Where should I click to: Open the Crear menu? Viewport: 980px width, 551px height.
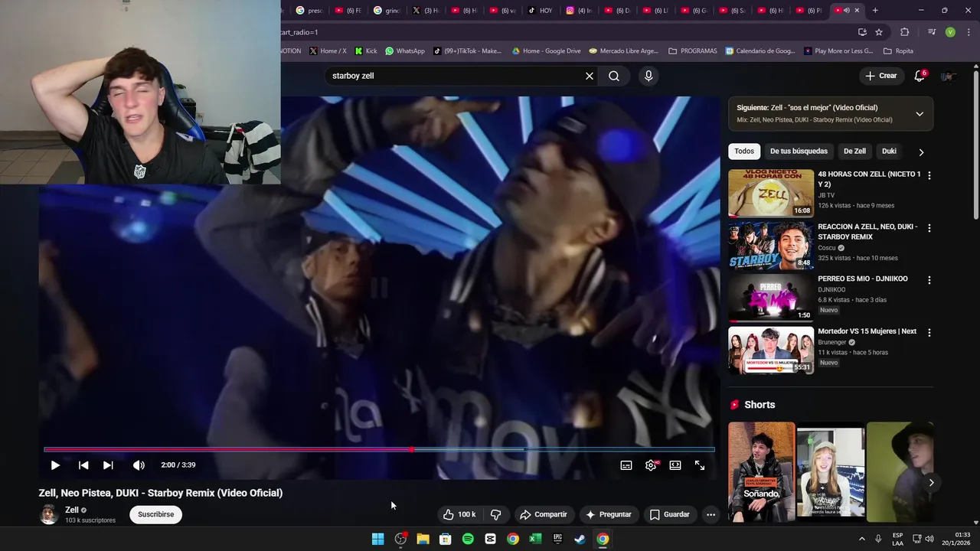pos(880,76)
